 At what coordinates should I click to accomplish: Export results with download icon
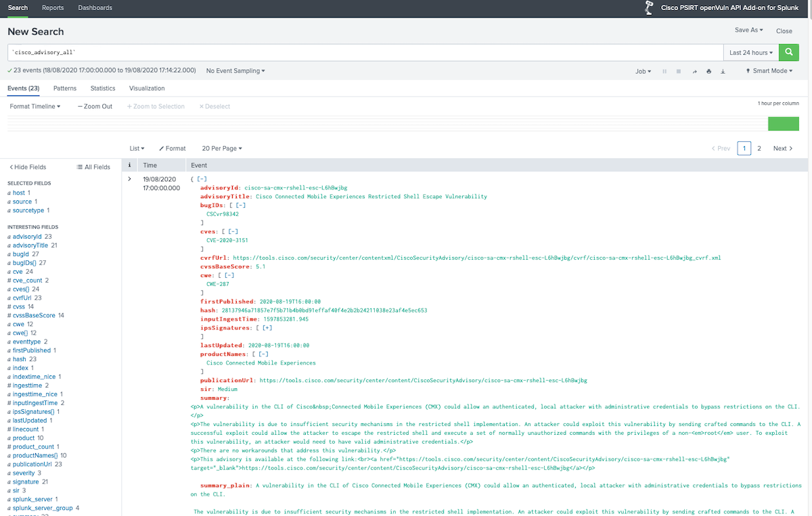[723, 71]
